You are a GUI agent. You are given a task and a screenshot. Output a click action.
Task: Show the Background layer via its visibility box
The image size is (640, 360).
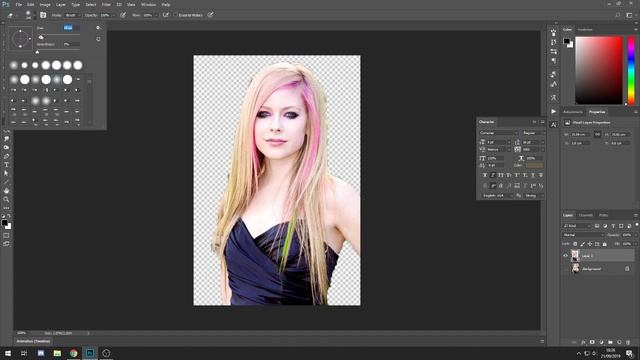[565, 269]
